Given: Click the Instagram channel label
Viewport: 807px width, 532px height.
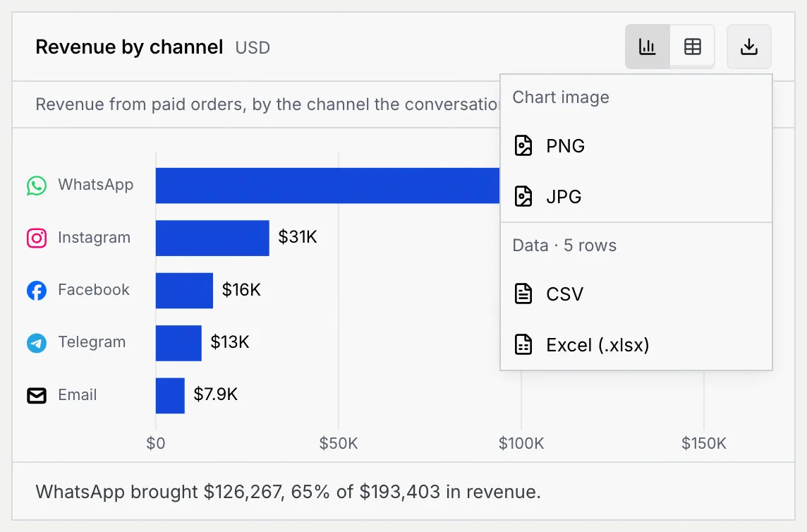Looking at the screenshot, I should click(x=95, y=237).
